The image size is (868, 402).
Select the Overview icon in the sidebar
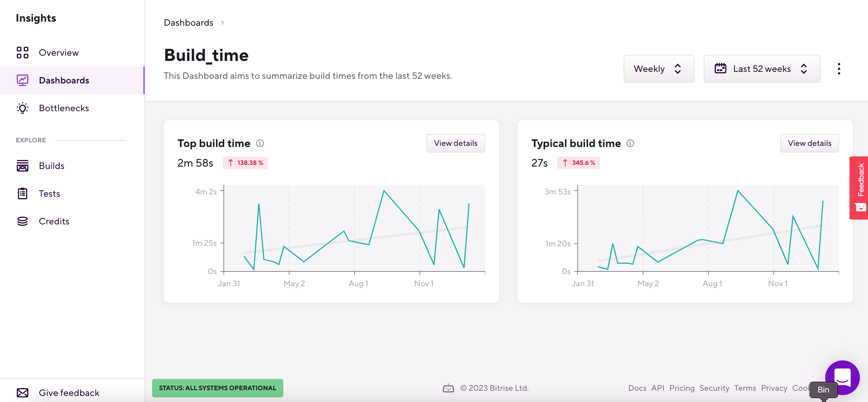coord(22,53)
